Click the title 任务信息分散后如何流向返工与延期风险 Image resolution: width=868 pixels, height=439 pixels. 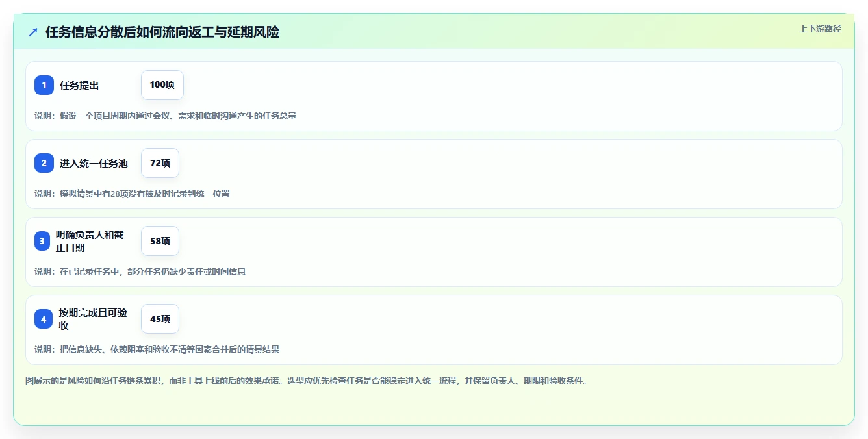tap(162, 32)
